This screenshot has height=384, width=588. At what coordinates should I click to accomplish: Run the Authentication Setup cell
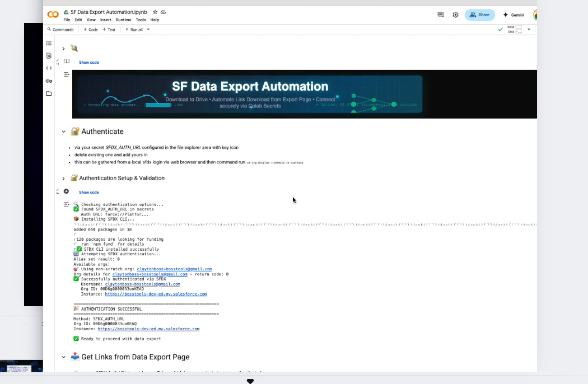tap(66, 191)
